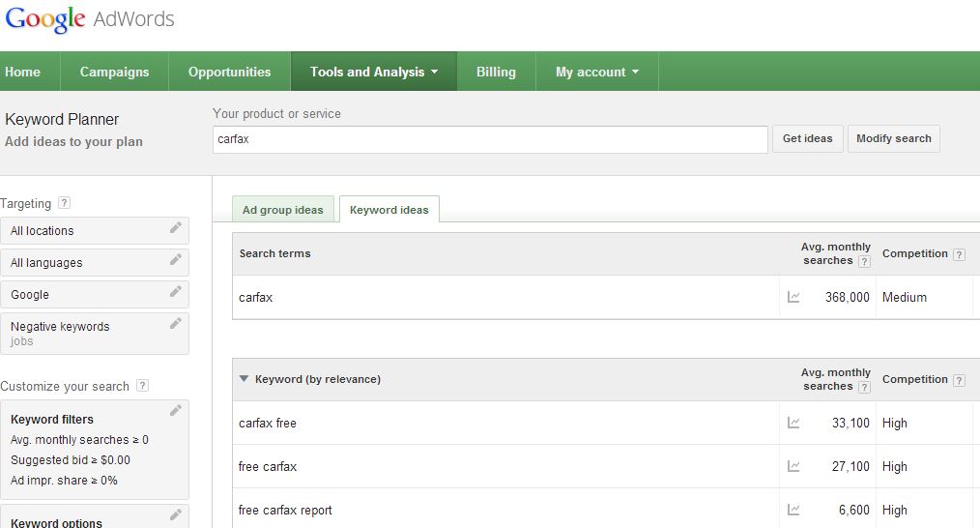Open help for Keyword table Competition column

pos(960,380)
